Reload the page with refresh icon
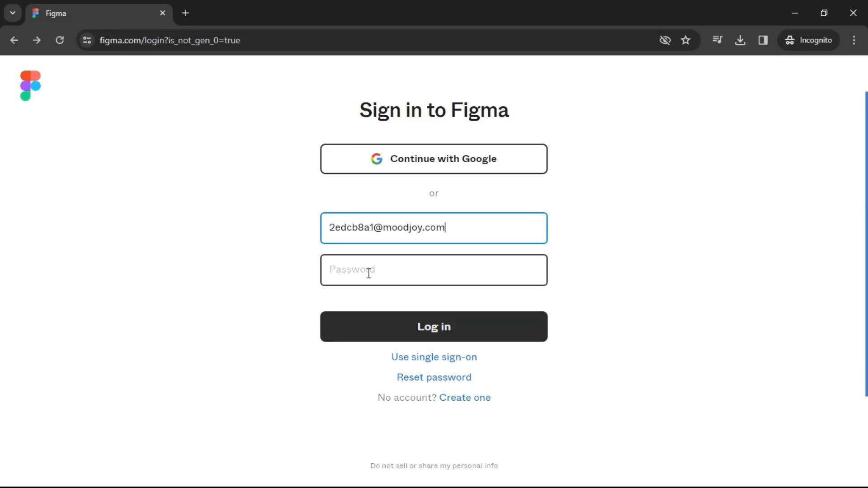This screenshot has height=488, width=868. coord(60,40)
